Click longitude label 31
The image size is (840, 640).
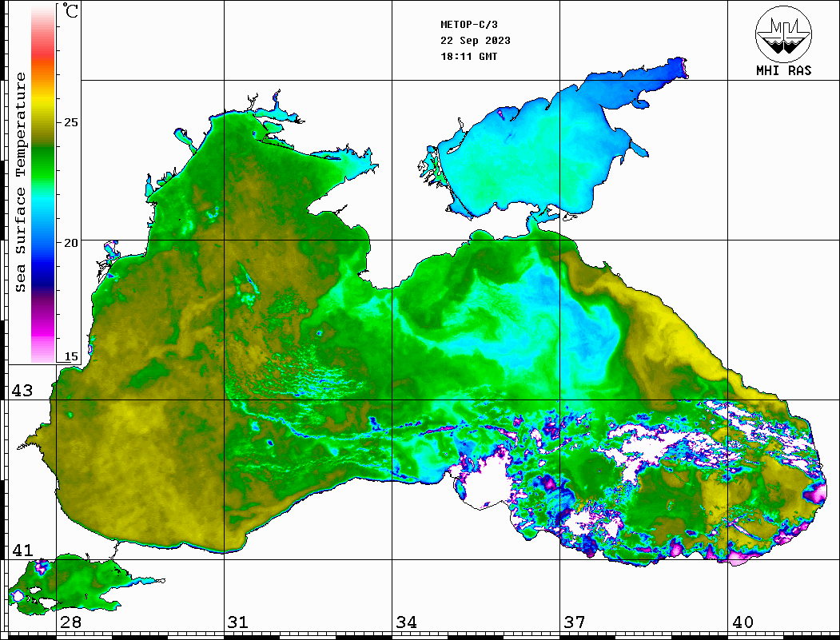(x=238, y=622)
